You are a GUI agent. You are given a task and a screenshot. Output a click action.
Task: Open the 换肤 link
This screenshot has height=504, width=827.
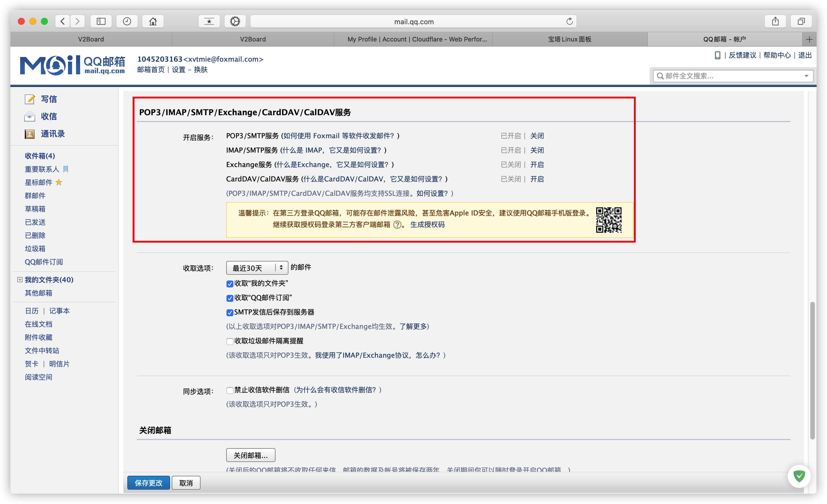pyautogui.click(x=201, y=70)
